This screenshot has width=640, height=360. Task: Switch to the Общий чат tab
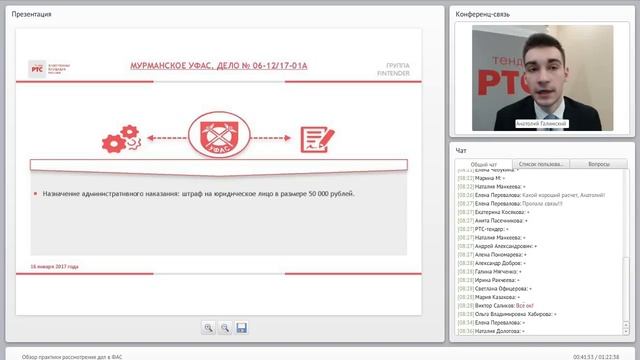coord(484,164)
